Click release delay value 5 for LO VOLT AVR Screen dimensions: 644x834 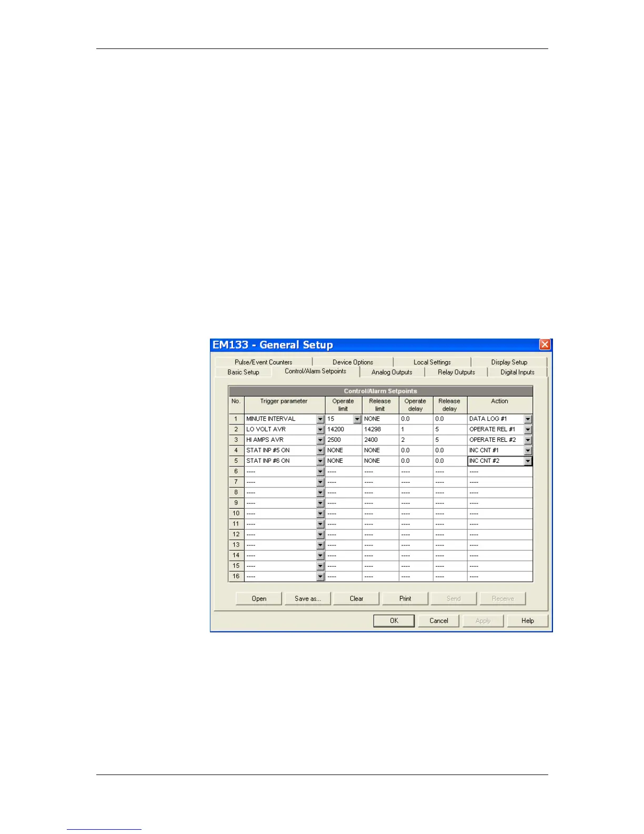(x=450, y=430)
